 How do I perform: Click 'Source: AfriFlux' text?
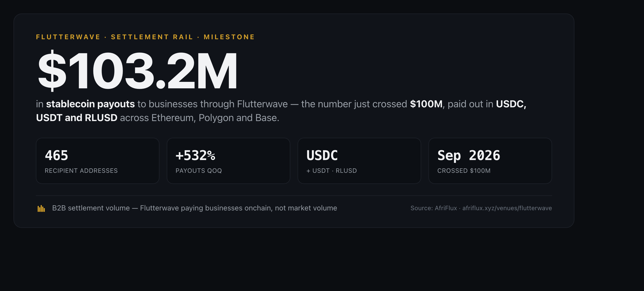[x=434, y=208]
